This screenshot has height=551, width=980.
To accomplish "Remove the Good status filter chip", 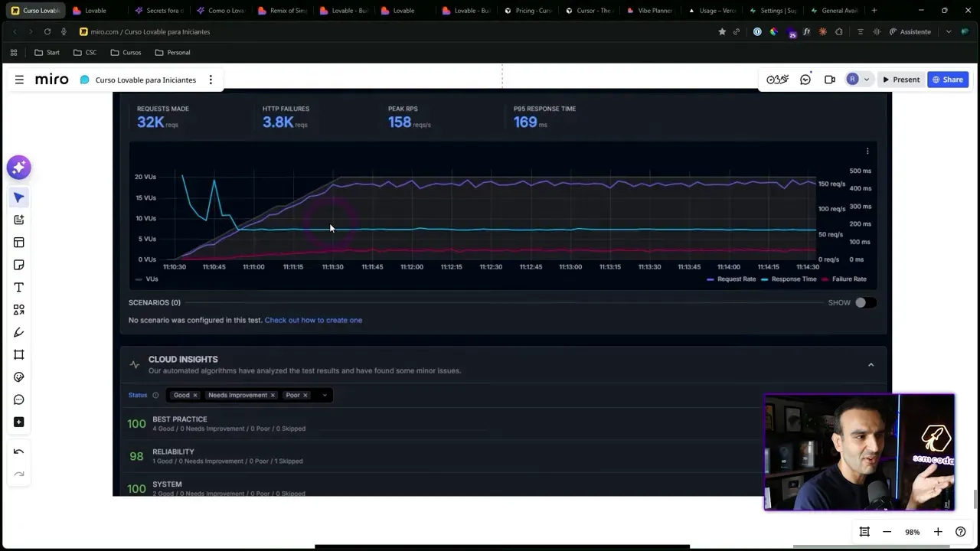I will click(x=194, y=395).
